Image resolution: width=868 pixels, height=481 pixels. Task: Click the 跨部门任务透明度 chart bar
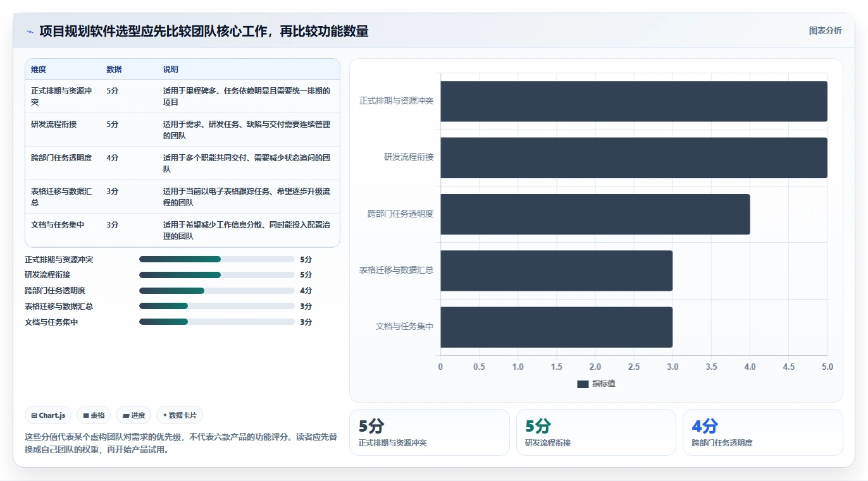tap(595, 214)
